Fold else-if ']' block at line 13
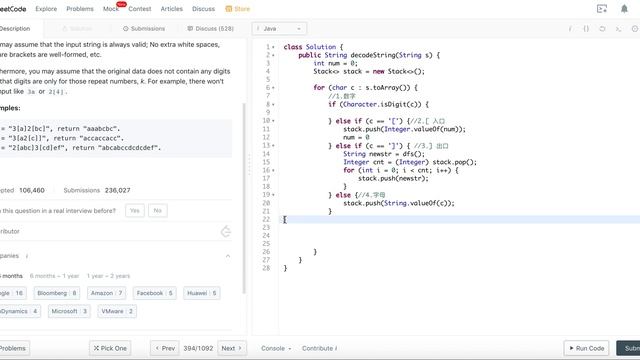The width and height of the screenshot is (640, 360). 273,146
